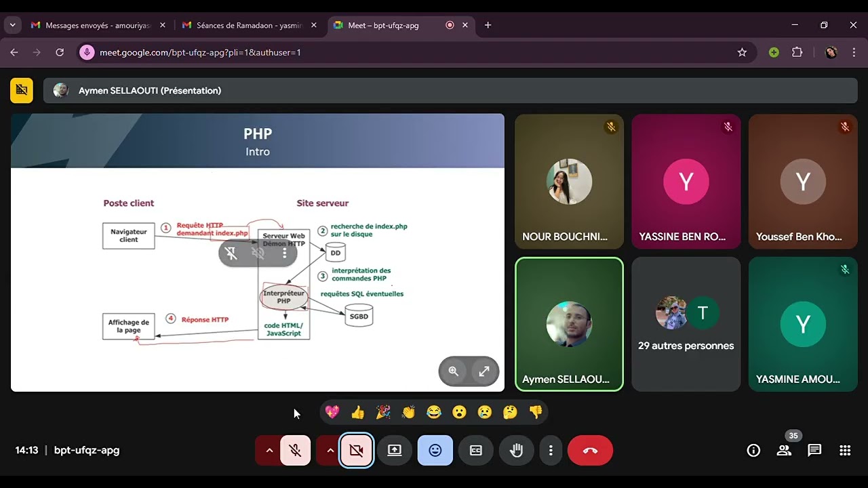Send the thumbs down reaction
The width and height of the screenshot is (868, 488).
(x=536, y=412)
